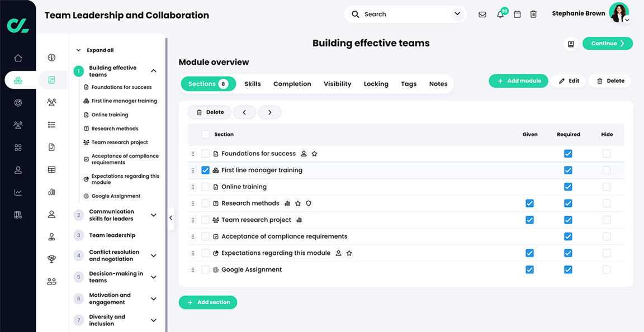Collapse the Building effective teams section

tap(154, 71)
